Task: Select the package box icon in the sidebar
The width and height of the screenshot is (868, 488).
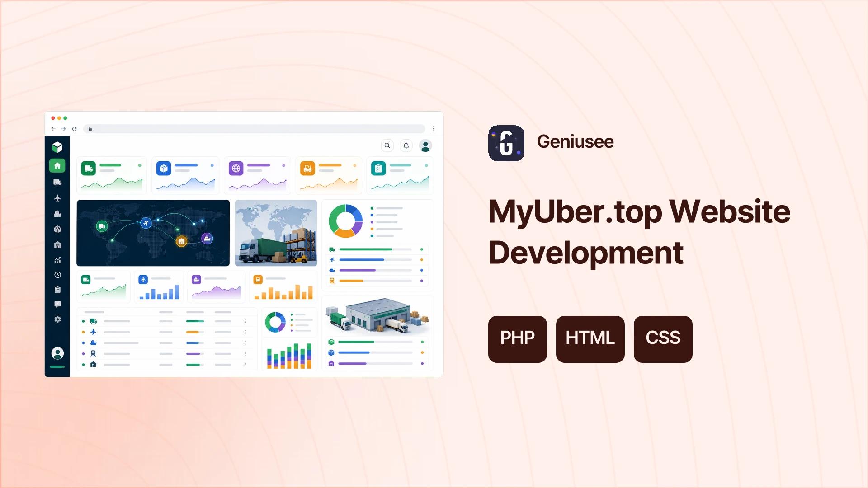Action: pyautogui.click(x=57, y=229)
